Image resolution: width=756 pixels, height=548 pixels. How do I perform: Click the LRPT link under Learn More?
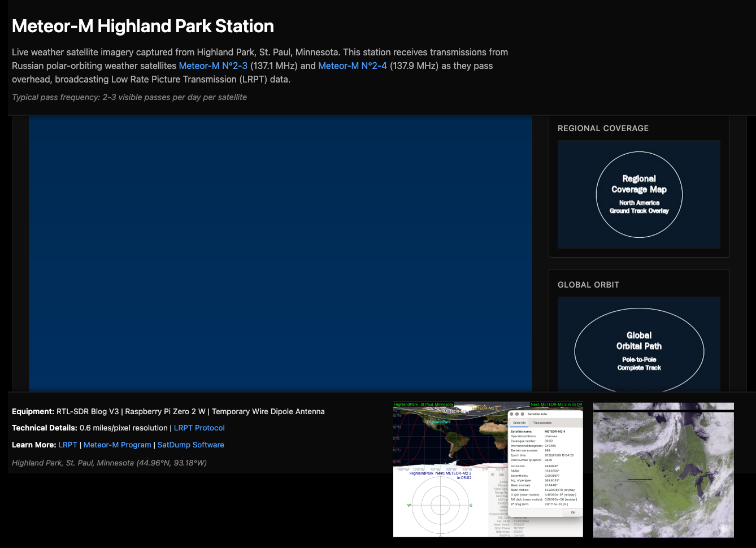coord(68,445)
